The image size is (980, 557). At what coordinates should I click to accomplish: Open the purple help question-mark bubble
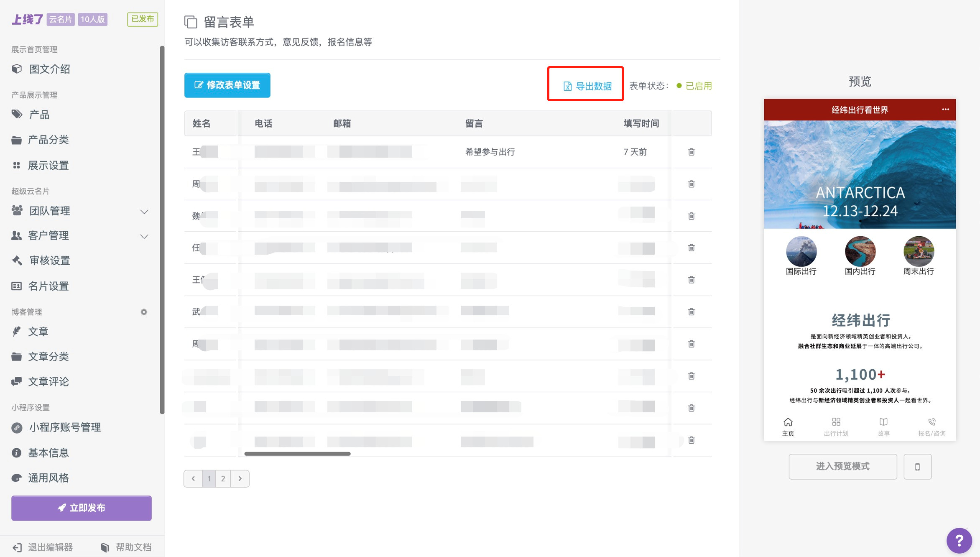pos(959,540)
